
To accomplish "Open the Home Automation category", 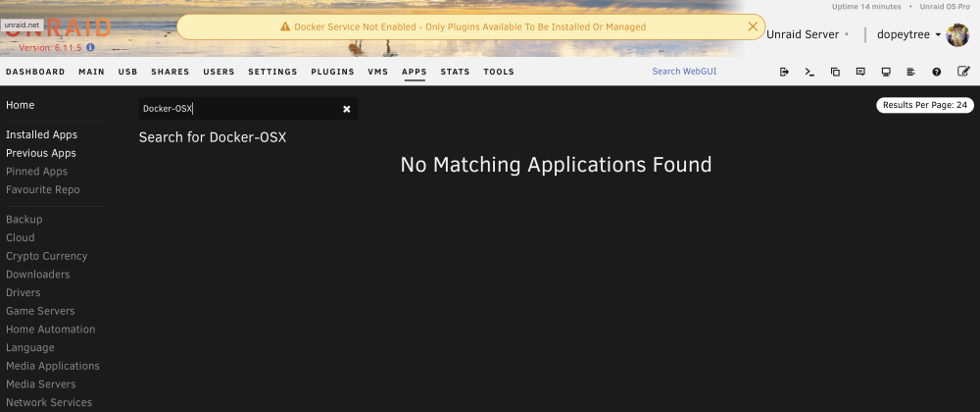I will coord(51,329).
